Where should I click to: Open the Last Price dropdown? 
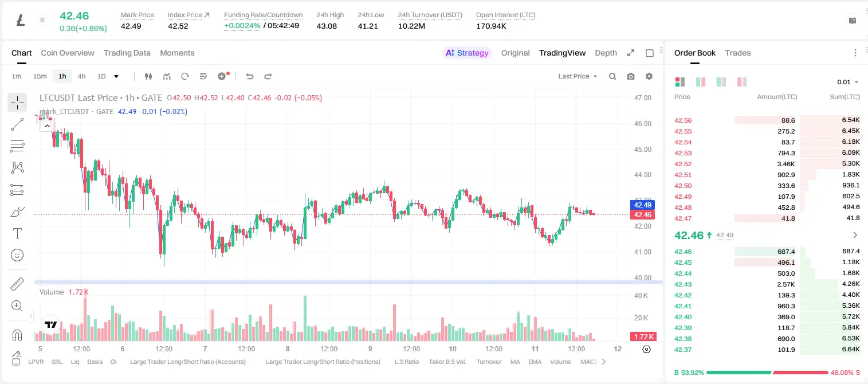tap(578, 76)
